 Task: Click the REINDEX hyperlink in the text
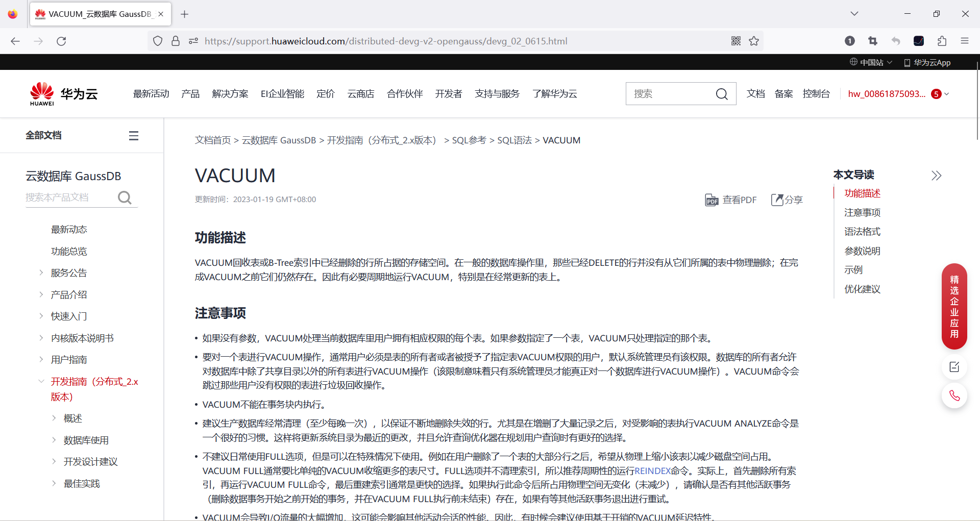pos(653,470)
